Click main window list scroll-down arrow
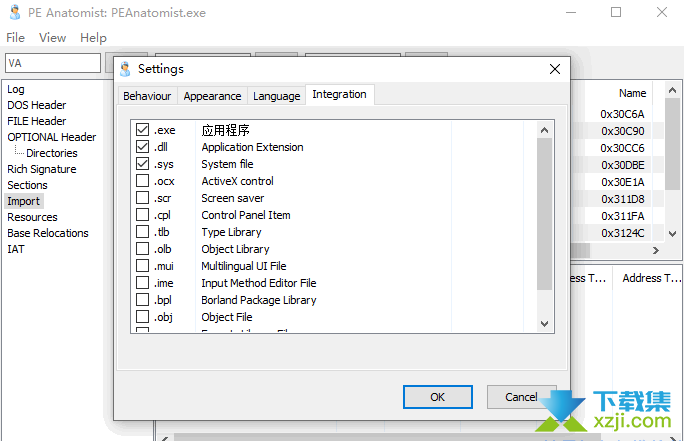 [x=672, y=234]
